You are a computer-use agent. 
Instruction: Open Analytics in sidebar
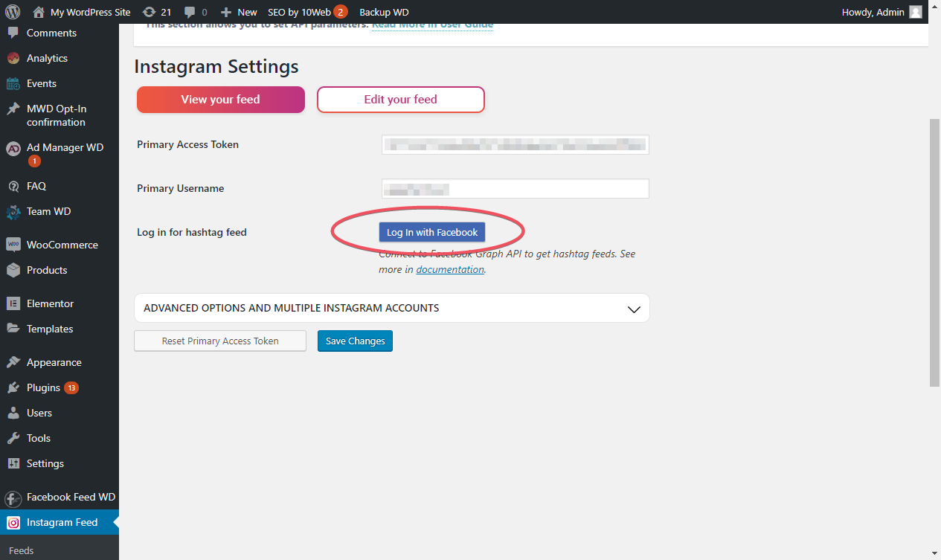coord(47,58)
